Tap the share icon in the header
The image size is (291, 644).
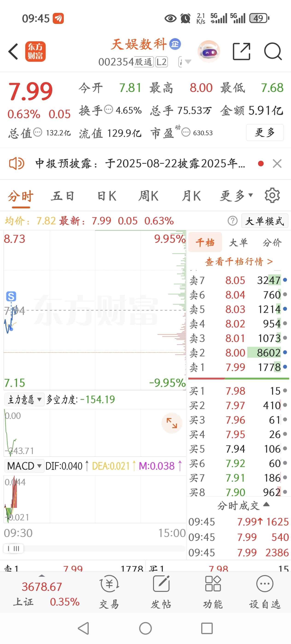click(242, 52)
